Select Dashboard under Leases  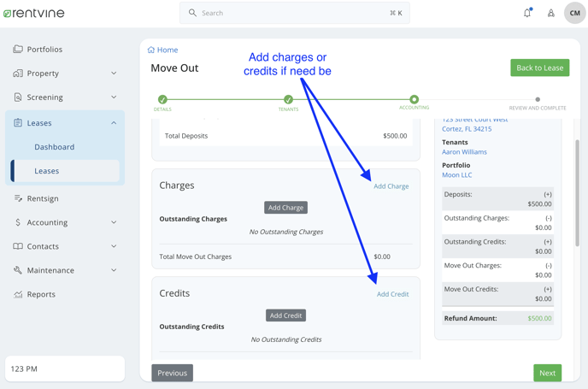point(55,147)
